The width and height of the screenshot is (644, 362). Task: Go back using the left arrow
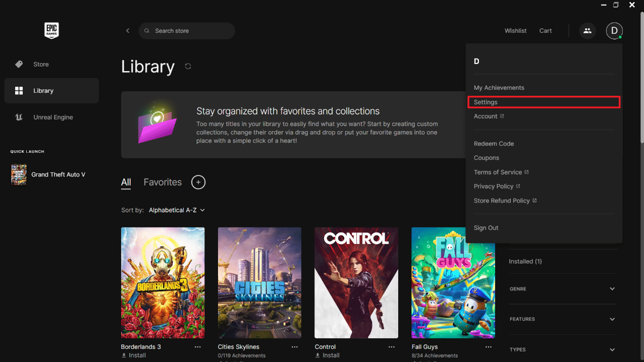128,31
